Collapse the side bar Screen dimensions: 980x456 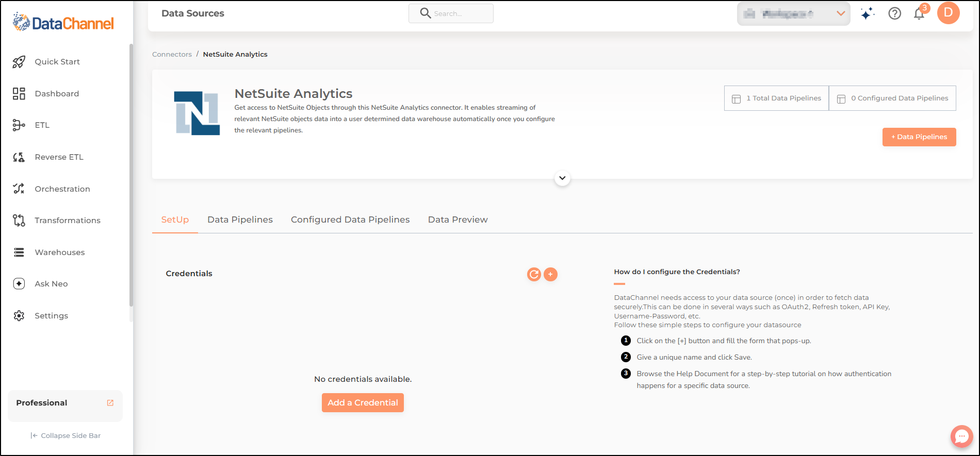coord(66,436)
